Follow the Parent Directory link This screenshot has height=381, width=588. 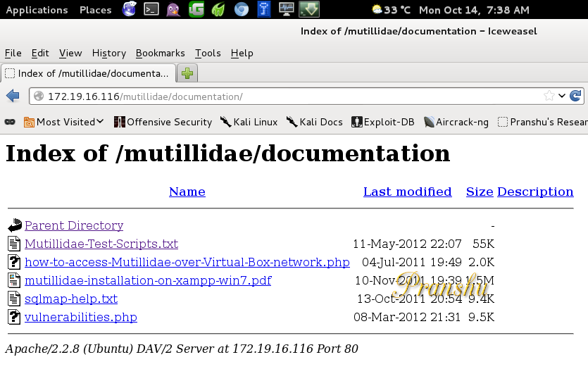74,225
